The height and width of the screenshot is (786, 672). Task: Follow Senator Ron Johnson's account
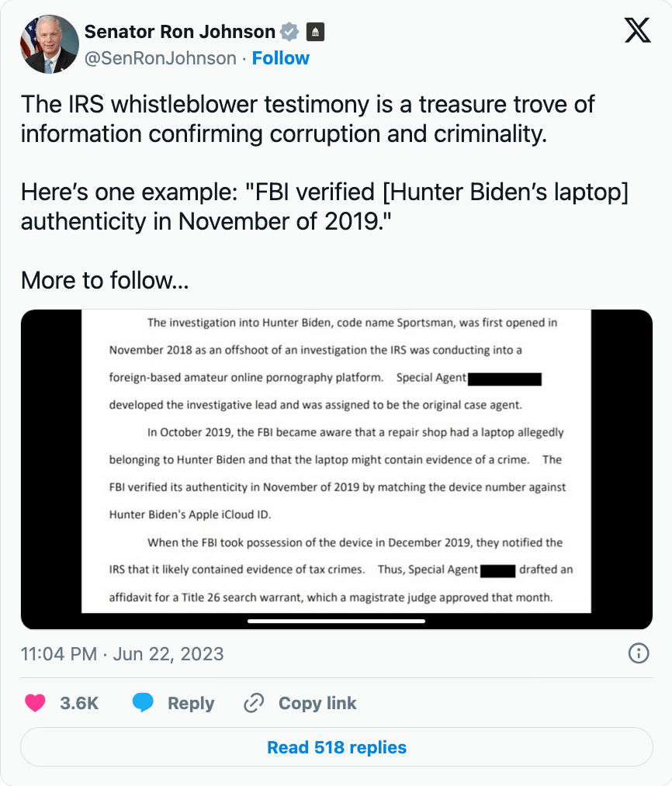[x=280, y=59]
